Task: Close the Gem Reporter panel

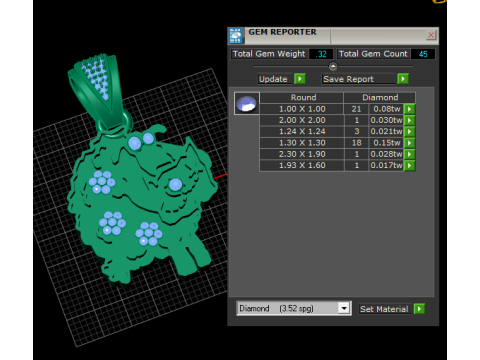Action: [431, 35]
